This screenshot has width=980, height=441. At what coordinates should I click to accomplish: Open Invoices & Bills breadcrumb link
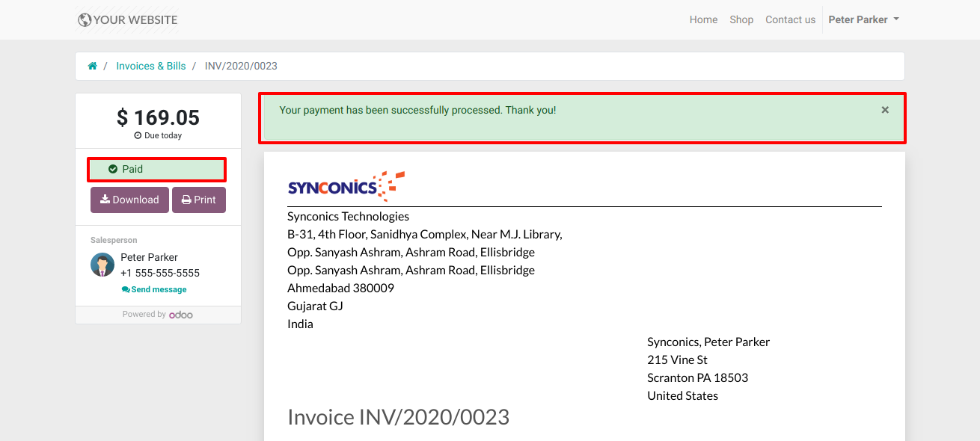tap(150, 66)
